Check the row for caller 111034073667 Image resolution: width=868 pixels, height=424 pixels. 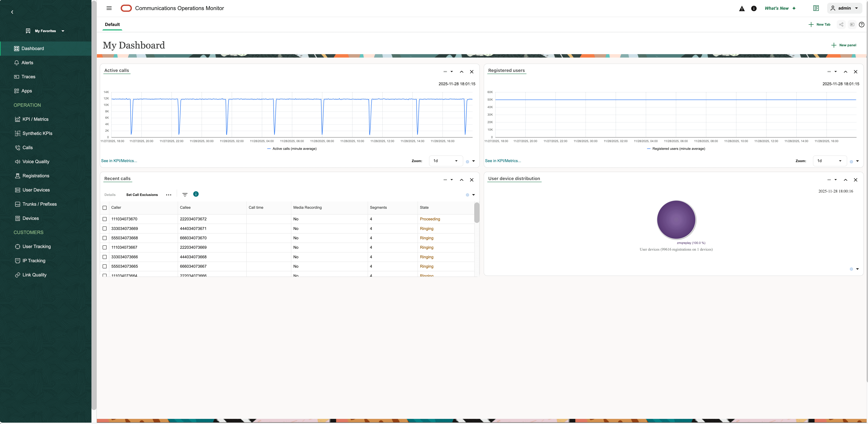tap(104, 248)
